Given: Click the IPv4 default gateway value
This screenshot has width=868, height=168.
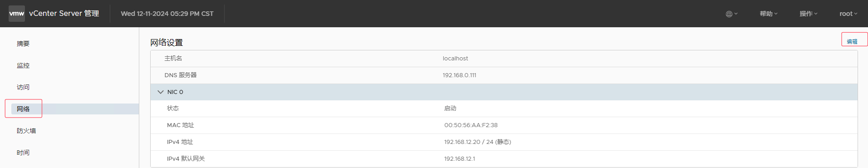Looking at the screenshot, I should click(460, 159).
